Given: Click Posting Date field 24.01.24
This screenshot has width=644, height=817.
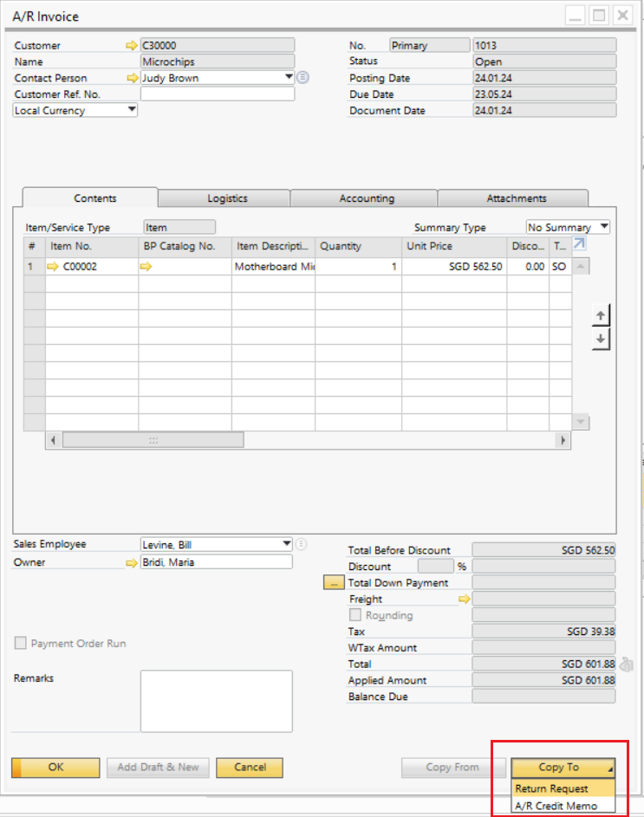Looking at the screenshot, I should [x=544, y=78].
